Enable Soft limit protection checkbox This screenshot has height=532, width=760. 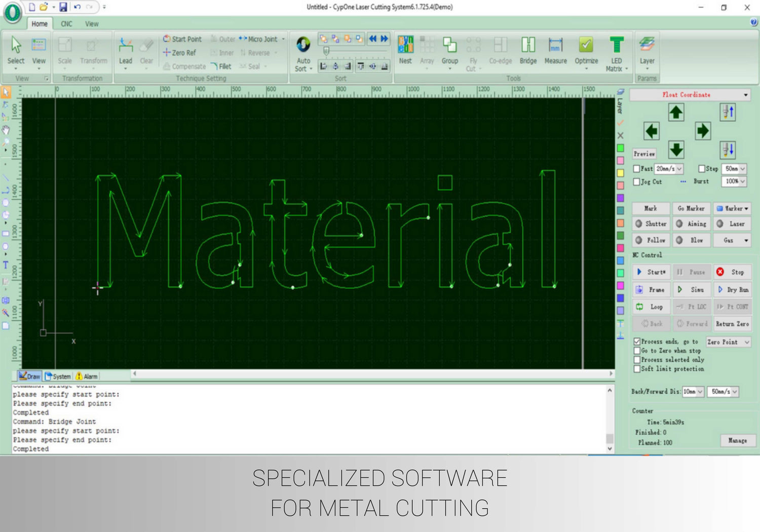coord(637,369)
